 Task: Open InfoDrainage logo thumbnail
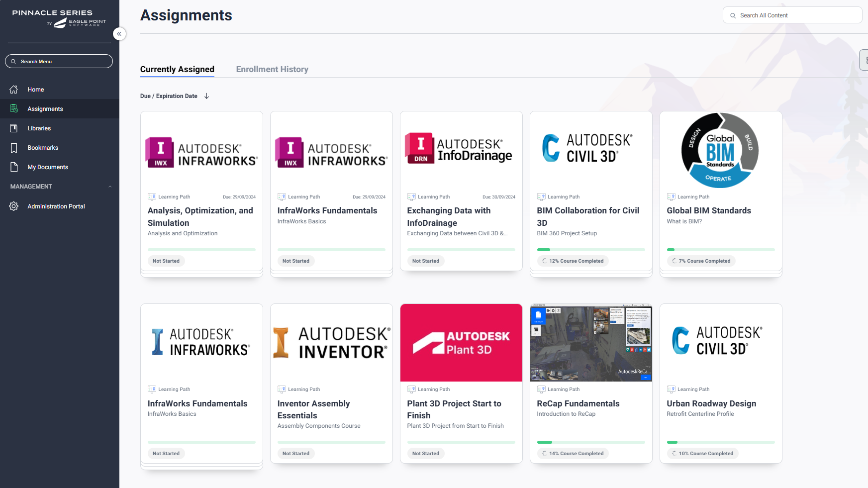(x=459, y=148)
